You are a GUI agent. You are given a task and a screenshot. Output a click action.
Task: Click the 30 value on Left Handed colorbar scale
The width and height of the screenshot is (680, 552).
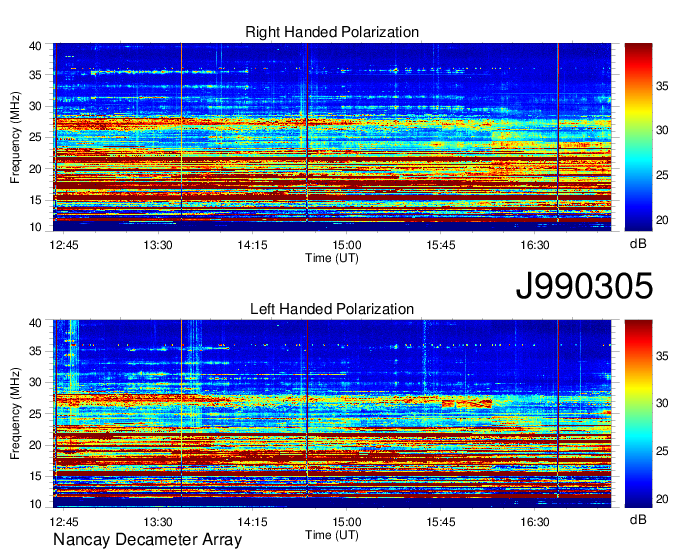[x=662, y=403]
